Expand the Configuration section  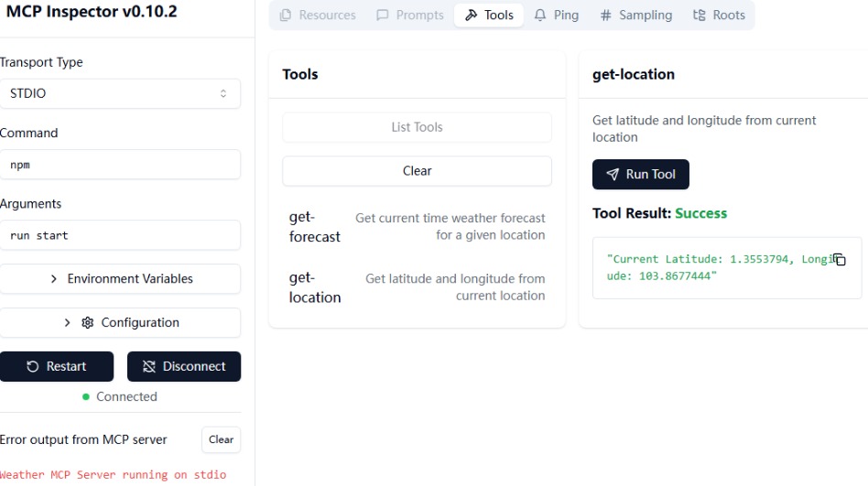tap(119, 323)
